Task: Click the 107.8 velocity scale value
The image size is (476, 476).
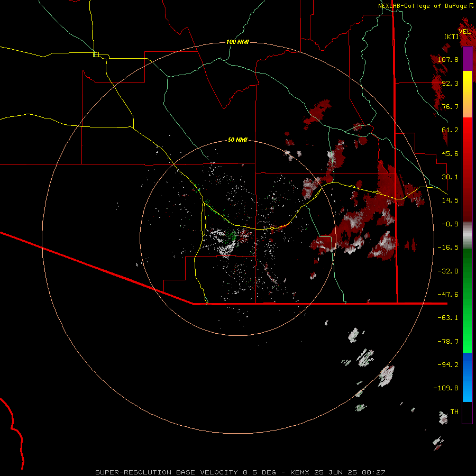Action: (448, 59)
